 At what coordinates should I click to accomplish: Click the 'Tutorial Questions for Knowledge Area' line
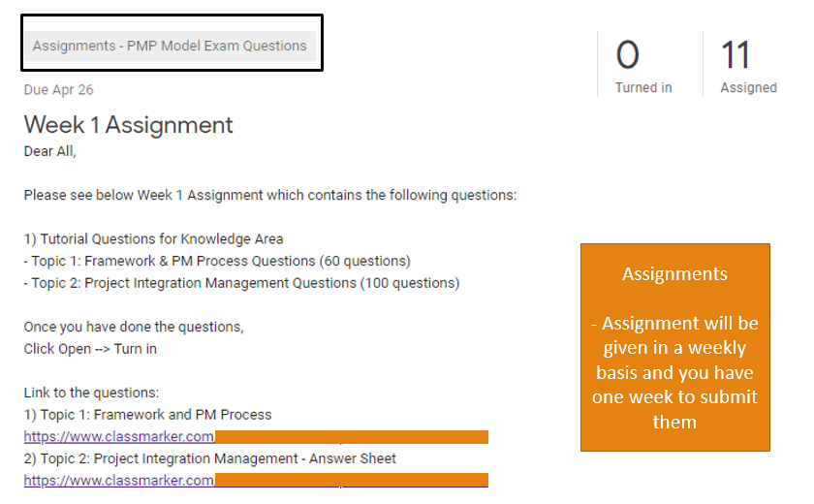pyautogui.click(x=153, y=238)
